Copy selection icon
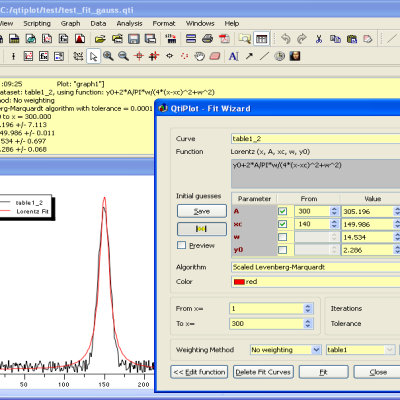The height and width of the screenshot is (400, 400). tap(335, 39)
